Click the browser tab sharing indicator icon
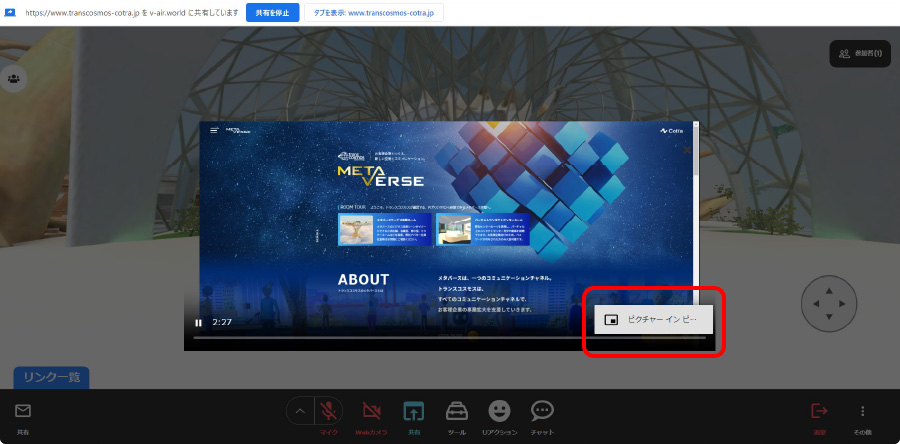 coord(10,13)
